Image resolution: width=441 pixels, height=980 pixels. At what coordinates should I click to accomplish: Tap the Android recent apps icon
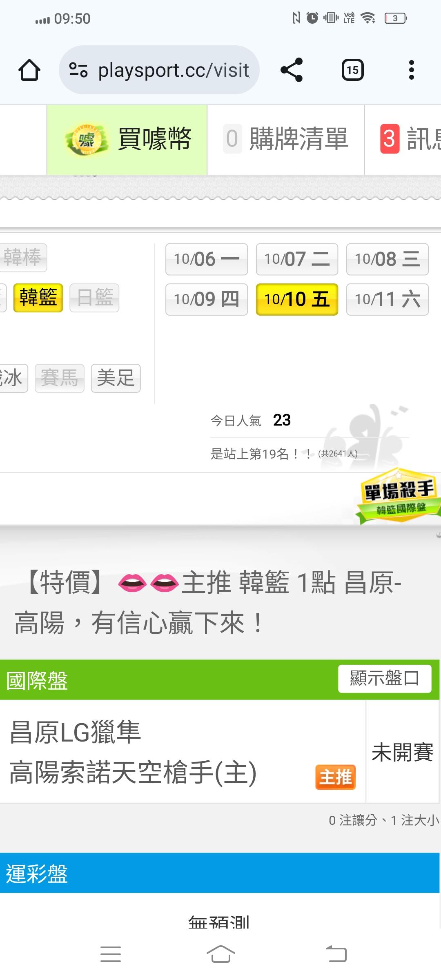111,954
